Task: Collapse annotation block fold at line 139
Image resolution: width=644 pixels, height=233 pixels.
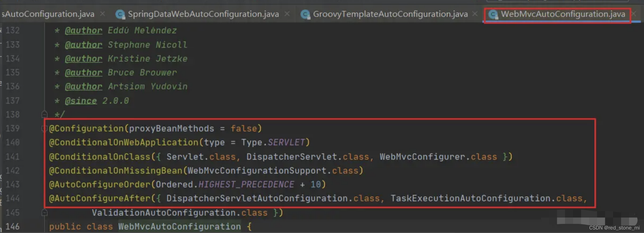Action: [44, 129]
